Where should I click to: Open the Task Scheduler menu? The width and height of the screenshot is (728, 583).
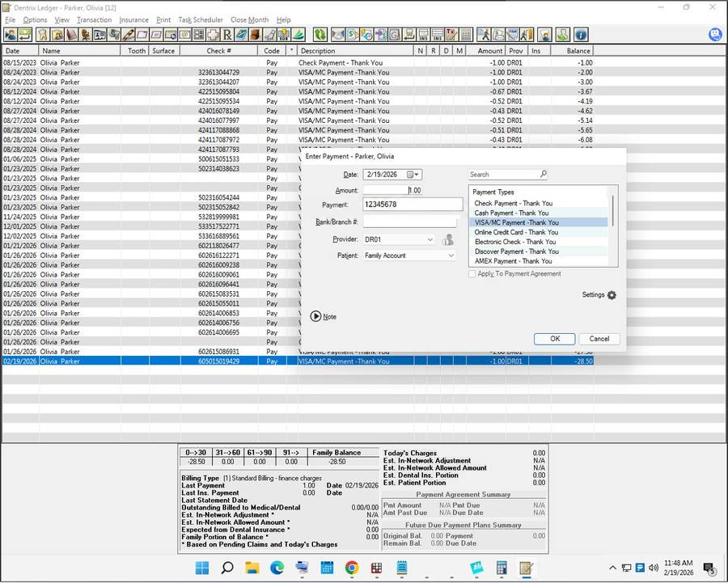201,20
